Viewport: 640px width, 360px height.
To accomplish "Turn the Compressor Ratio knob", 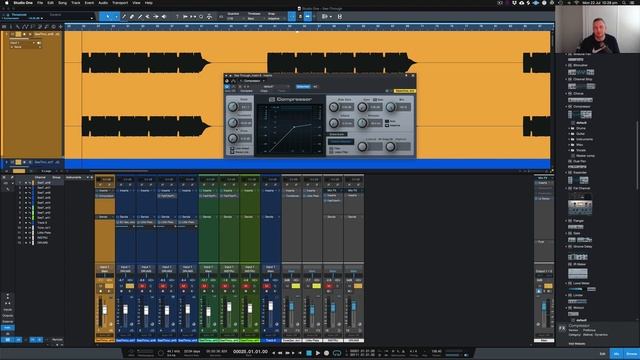I will click(233, 107).
